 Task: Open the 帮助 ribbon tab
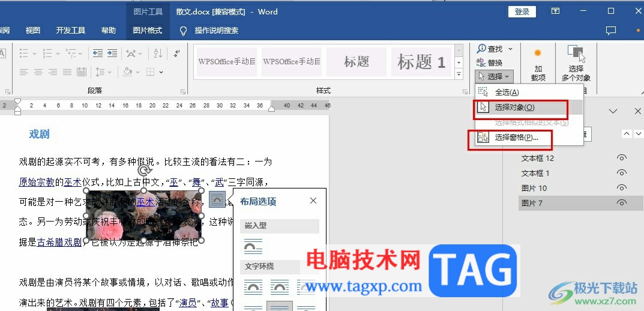tap(109, 31)
